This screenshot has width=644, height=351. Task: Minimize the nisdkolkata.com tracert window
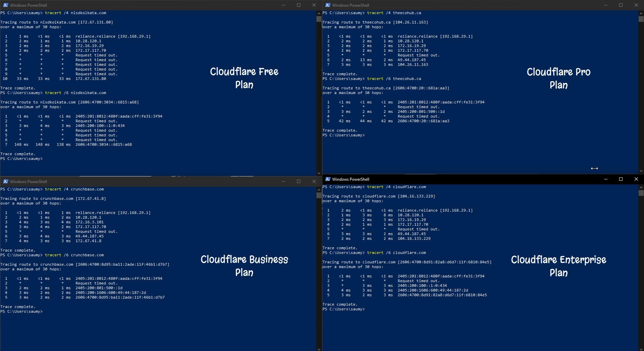coord(284,5)
